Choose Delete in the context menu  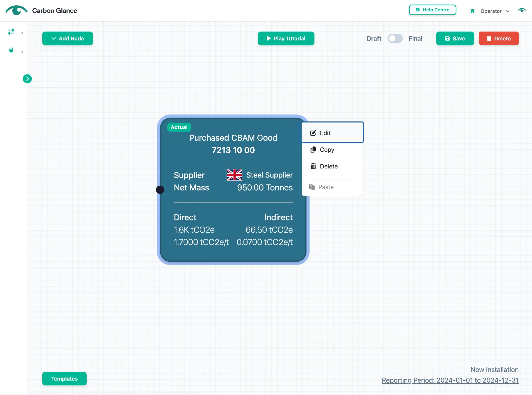coord(332,166)
